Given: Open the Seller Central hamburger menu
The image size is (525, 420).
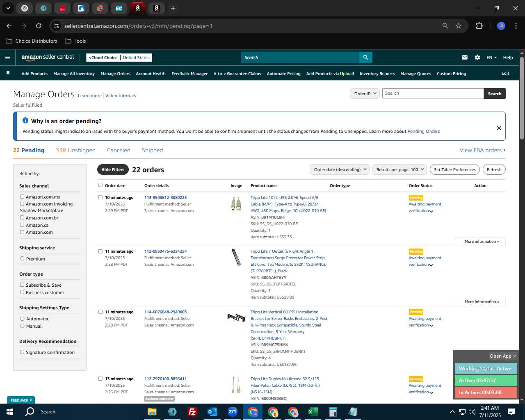Looking at the screenshot, I should [8, 57].
